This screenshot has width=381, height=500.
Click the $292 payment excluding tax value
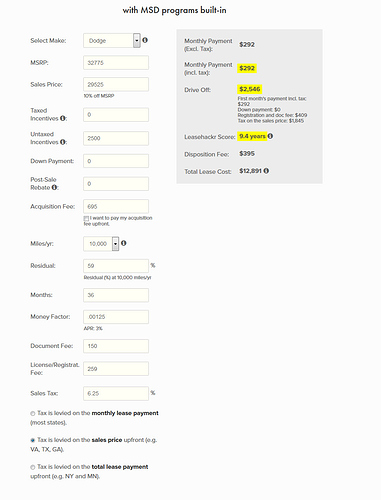[247, 44]
